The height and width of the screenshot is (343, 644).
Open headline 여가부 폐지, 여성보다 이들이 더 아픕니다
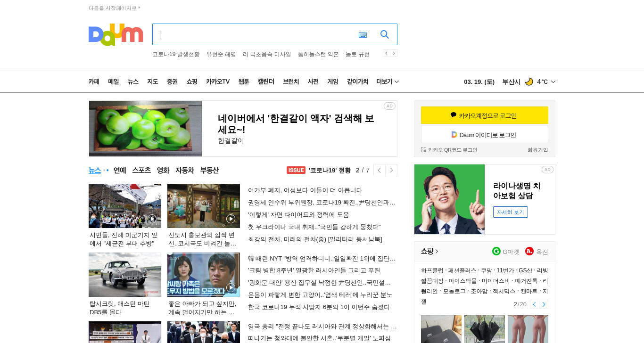click(305, 190)
